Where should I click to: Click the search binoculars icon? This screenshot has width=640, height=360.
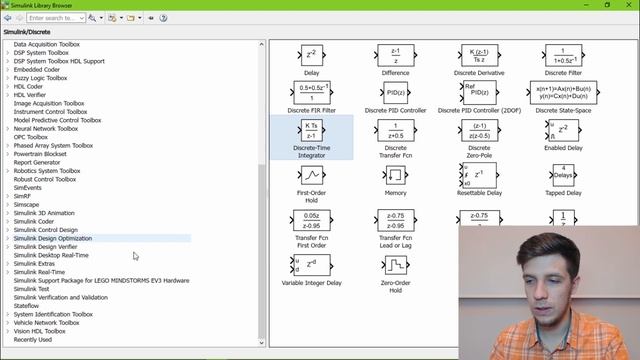pos(92,18)
